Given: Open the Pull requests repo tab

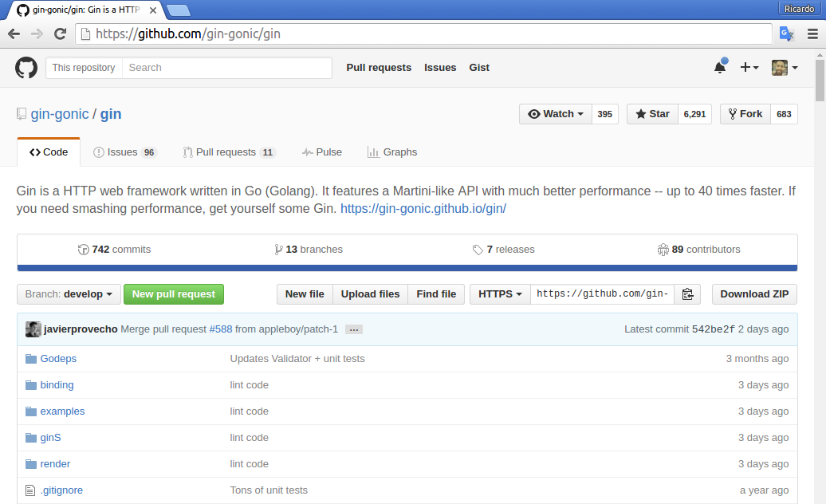Looking at the screenshot, I should (x=229, y=152).
